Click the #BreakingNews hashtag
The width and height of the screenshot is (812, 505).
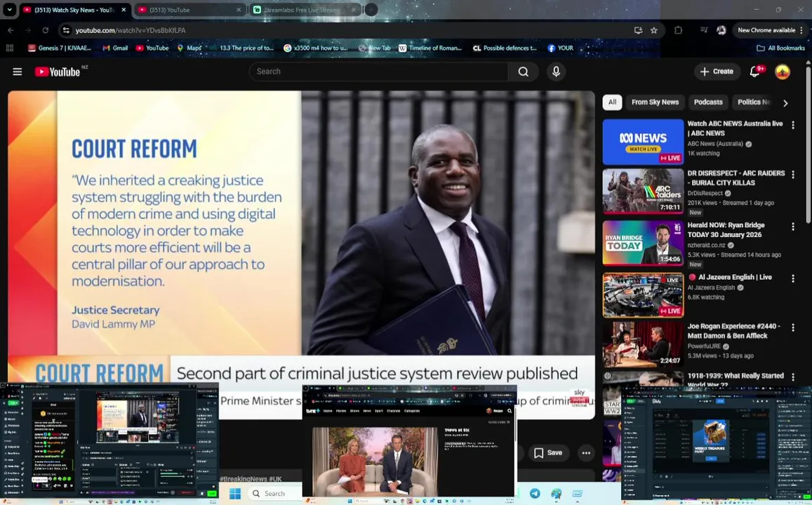(243, 478)
